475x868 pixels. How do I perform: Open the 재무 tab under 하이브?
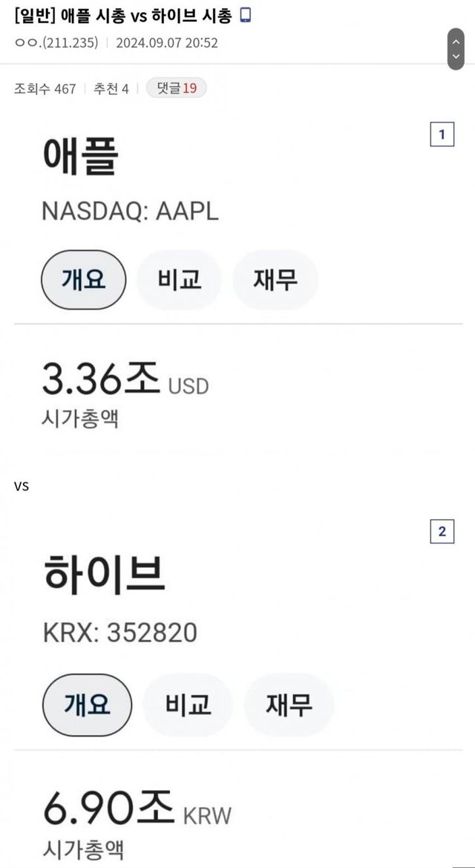(289, 705)
